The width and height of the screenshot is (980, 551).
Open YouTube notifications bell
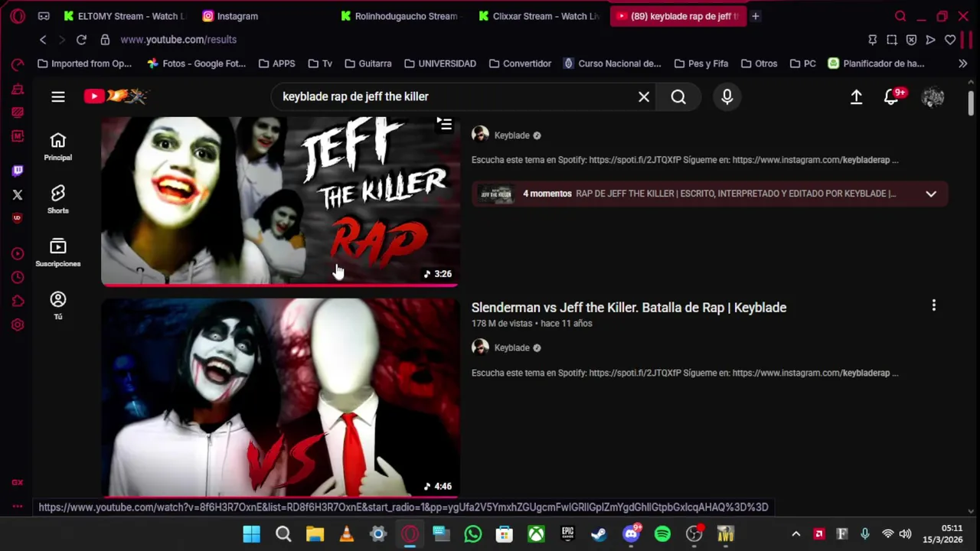(891, 96)
